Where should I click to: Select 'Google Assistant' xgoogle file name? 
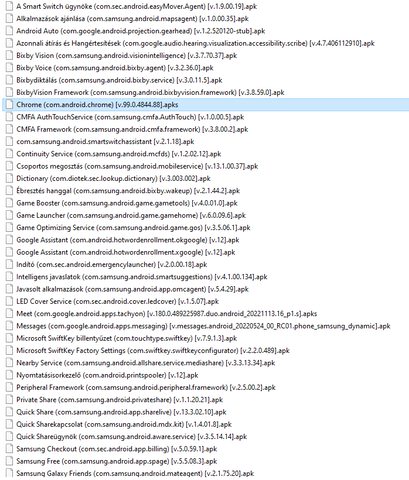126,252
